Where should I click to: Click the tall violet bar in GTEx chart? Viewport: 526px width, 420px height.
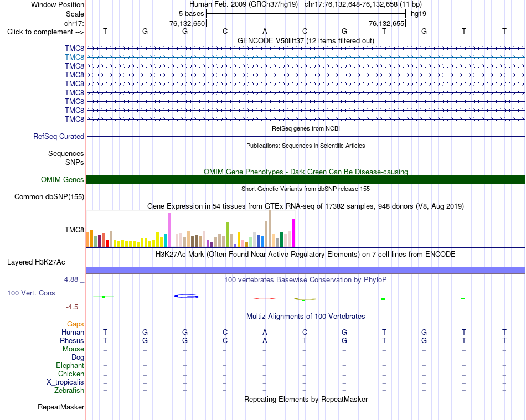[x=169, y=230]
